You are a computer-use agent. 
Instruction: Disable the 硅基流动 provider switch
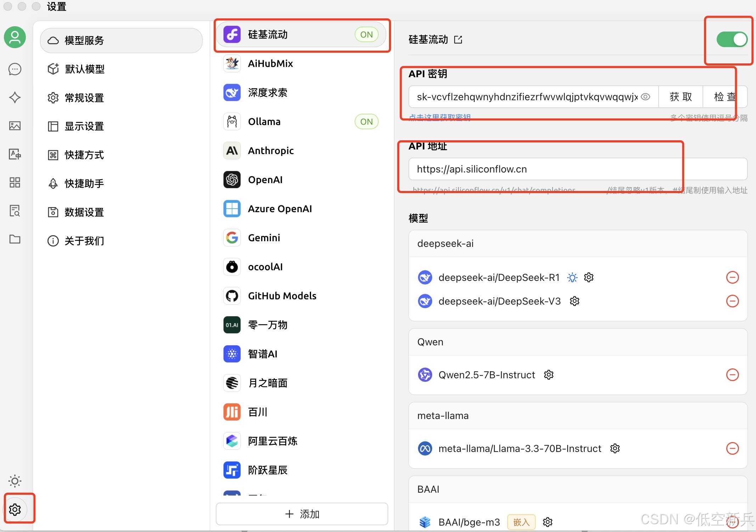(732, 39)
